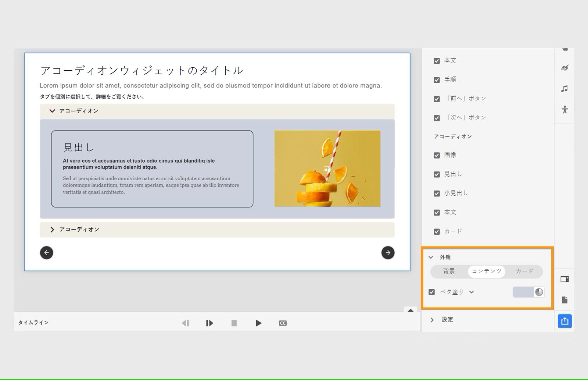Click the right arrow button on the slide
The image size is (588, 380).
[x=388, y=253]
